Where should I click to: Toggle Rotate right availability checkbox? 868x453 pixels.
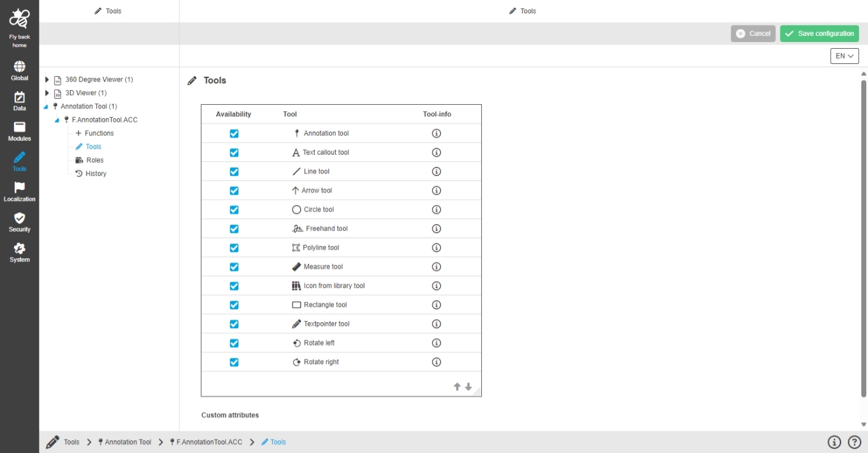click(x=234, y=362)
